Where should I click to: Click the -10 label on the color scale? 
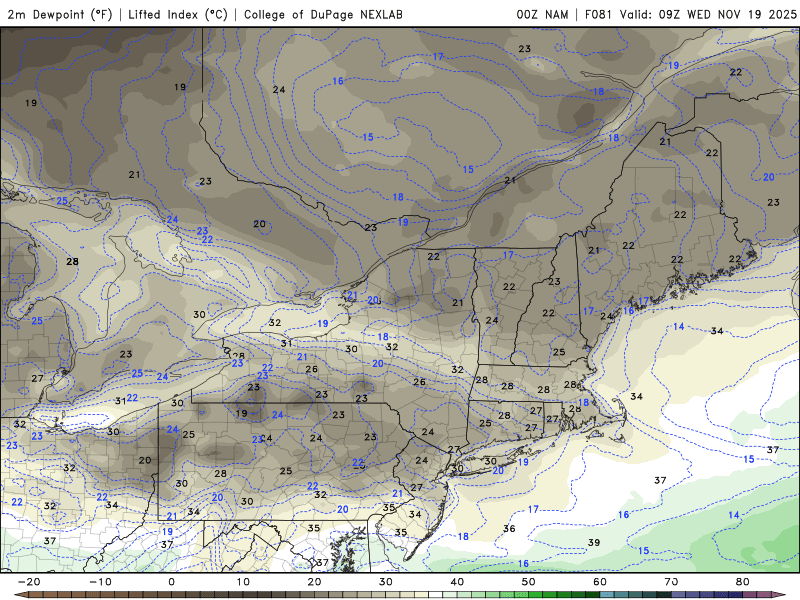point(100,582)
